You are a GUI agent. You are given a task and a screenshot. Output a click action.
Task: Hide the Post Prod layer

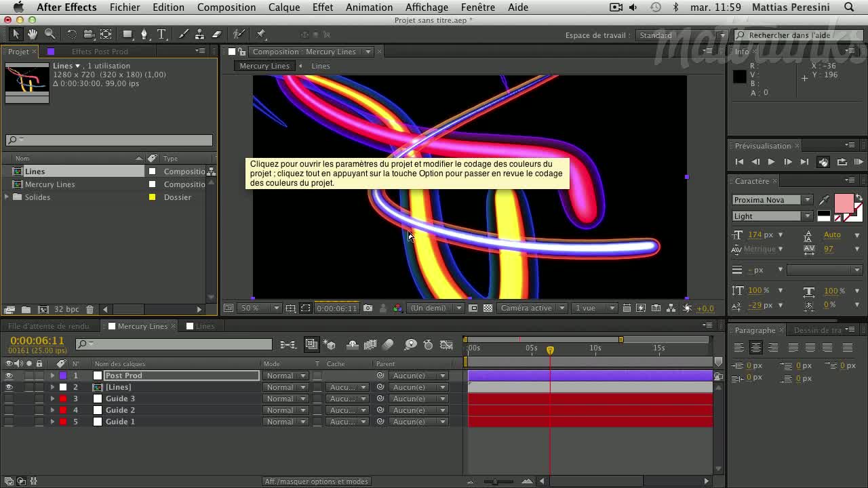click(x=9, y=375)
